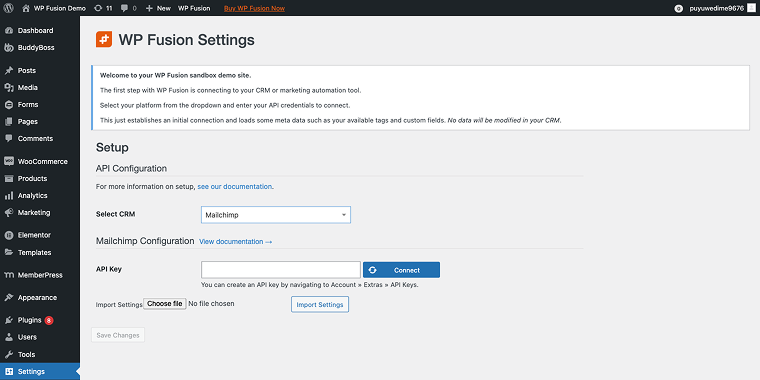Open the Select CRM dropdown showing Mailchimp

pos(276,215)
